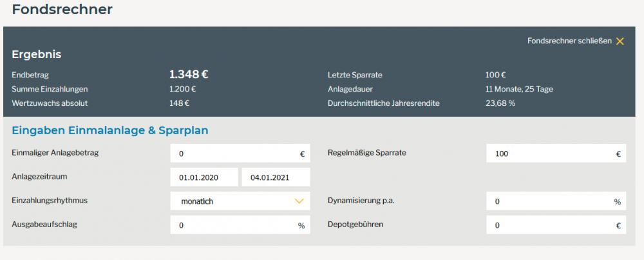Select the start date field 01.01.2020
This screenshot has height=260, width=644.
pyautogui.click(x=205, y=177)
